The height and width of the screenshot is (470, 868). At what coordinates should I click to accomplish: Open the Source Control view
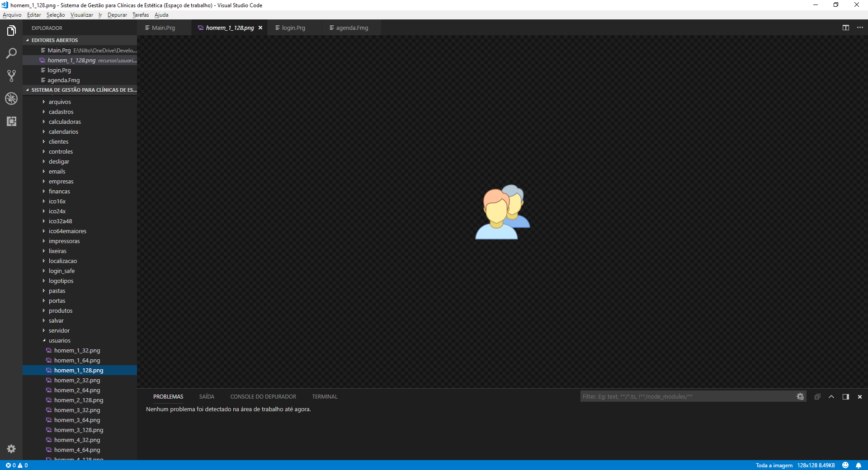click(11, 76)
